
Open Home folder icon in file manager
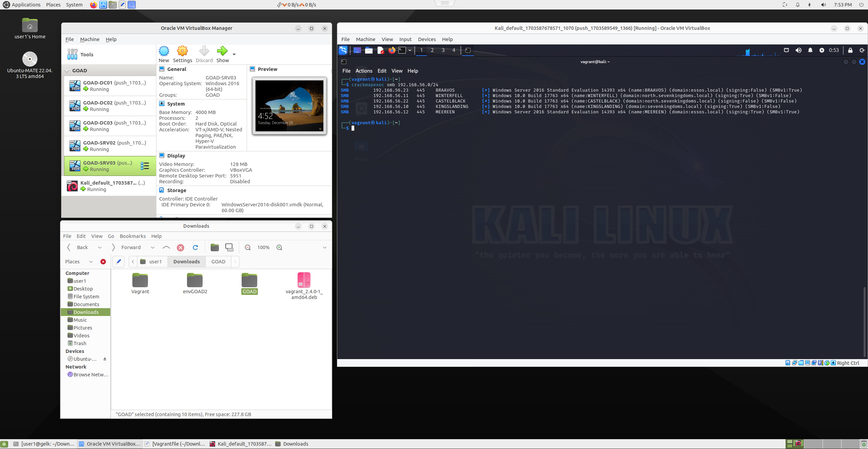tap(214, 247)
